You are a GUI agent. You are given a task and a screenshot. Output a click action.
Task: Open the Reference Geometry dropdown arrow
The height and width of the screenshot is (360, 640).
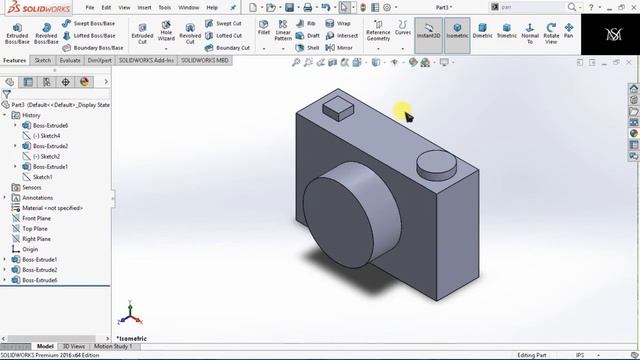[378, 49]
